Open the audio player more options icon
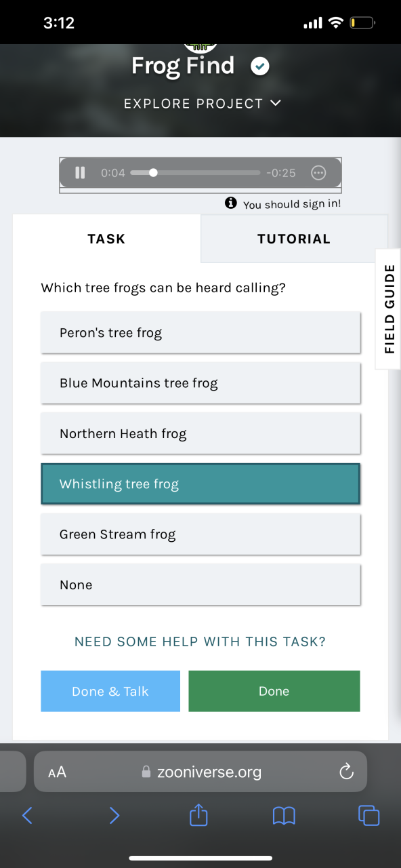The image size is (401, 868). tap(318, 173)
